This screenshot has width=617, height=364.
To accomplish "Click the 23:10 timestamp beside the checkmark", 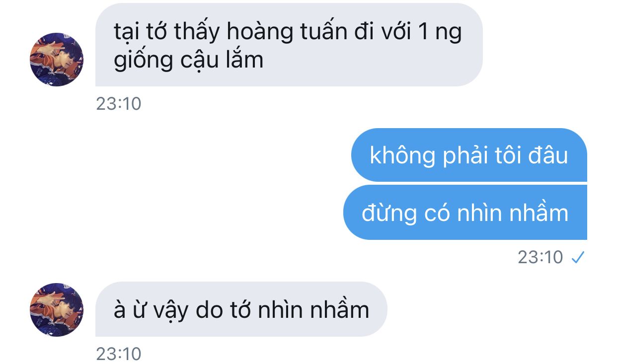I will point(540,257).
